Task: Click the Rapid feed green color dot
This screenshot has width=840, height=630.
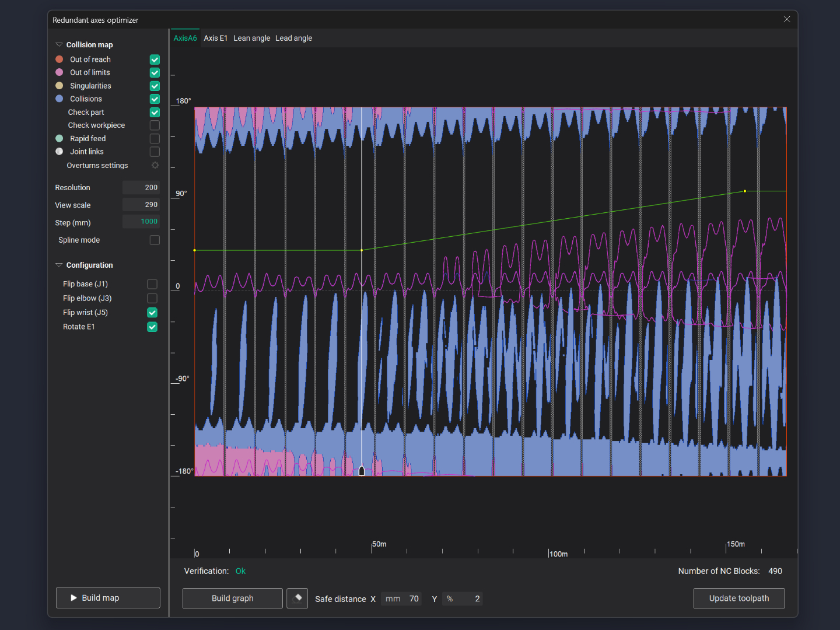Action: point(60,139)
